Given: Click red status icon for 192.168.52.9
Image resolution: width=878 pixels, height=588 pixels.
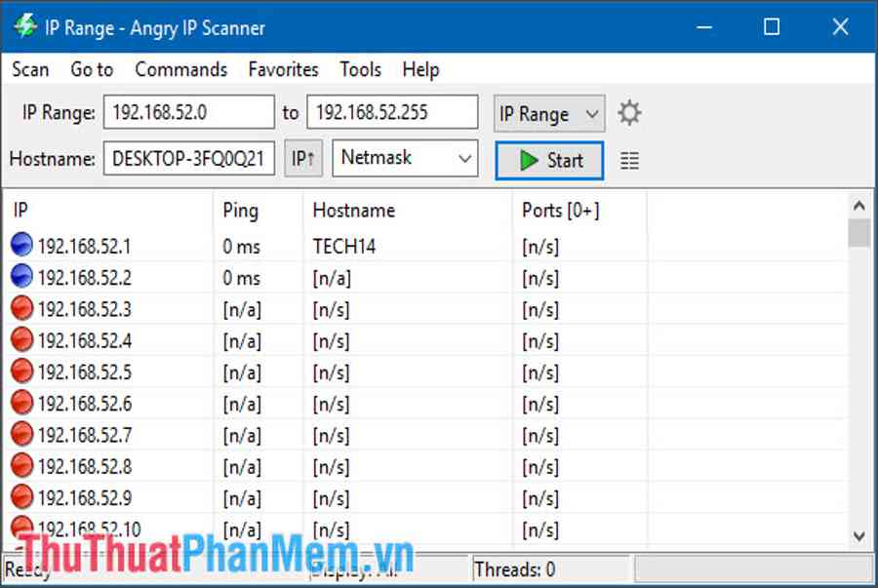Looking at the screenshot, I should click(21, 496).
